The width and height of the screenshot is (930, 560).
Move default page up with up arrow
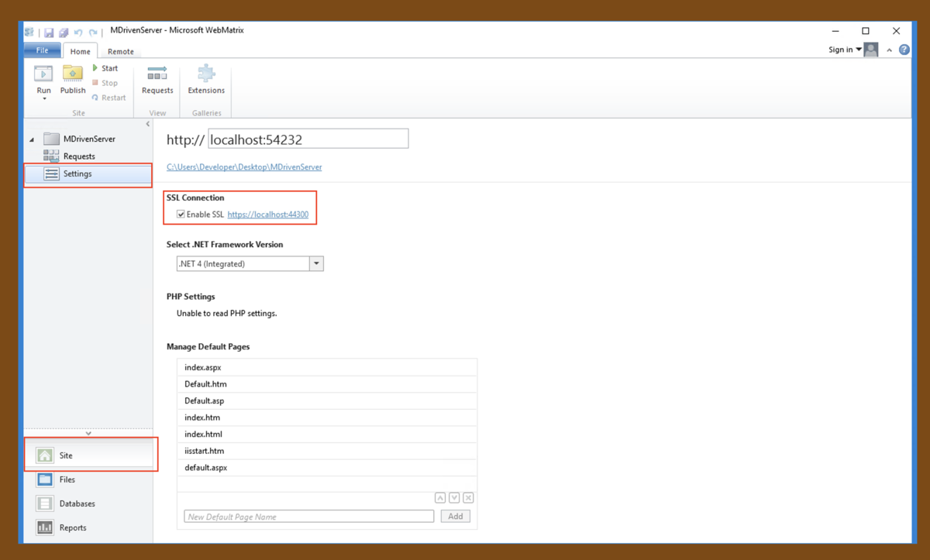point(440,498)
